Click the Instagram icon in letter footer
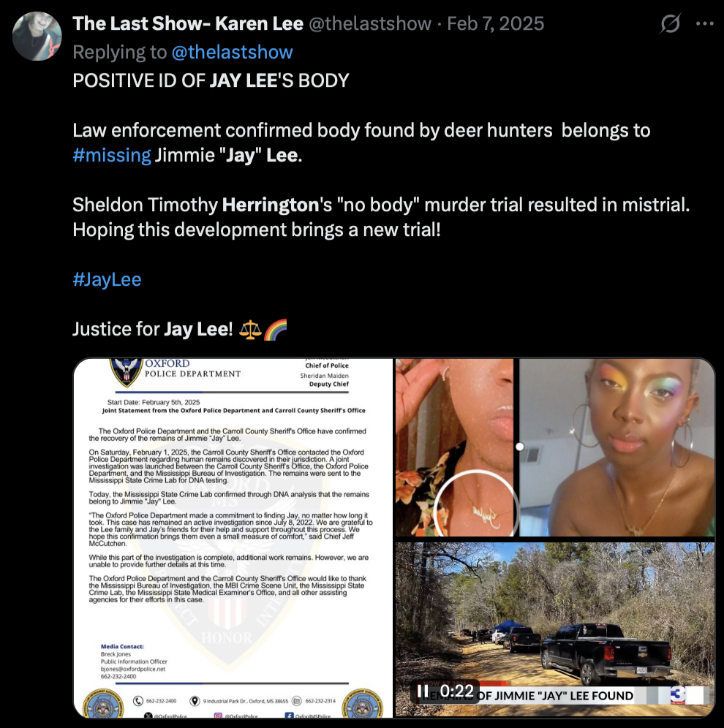Viewport: 724px width, 728px height. pos(218,716)
